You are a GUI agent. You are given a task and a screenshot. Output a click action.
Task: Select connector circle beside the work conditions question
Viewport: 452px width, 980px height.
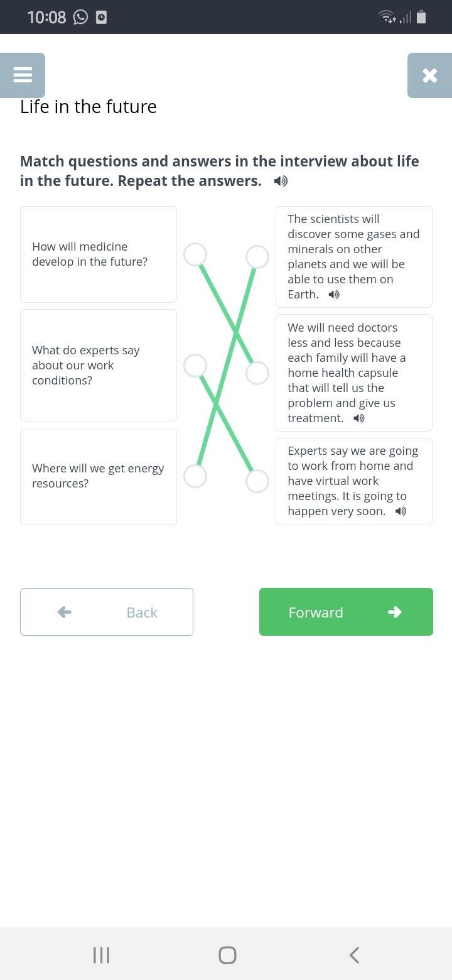pos(195,365)
